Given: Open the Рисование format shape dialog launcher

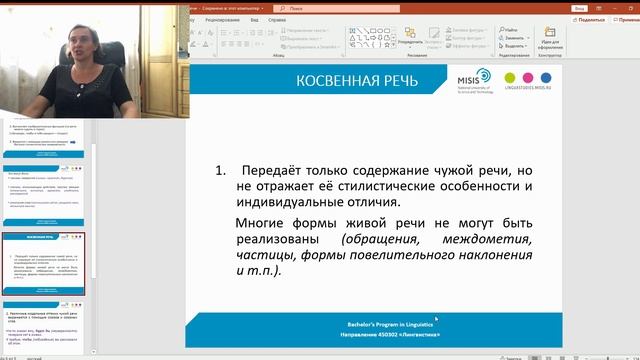Looking at the screenshot, I should point(492,55).
